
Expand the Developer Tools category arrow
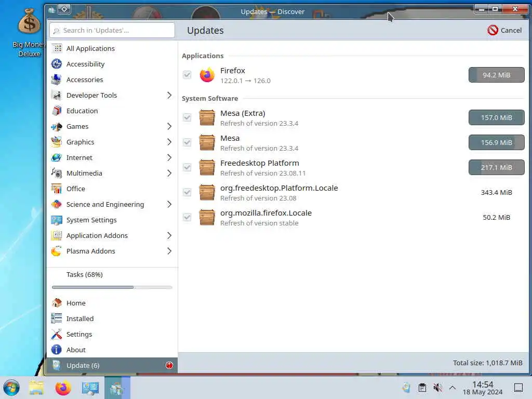169,96
